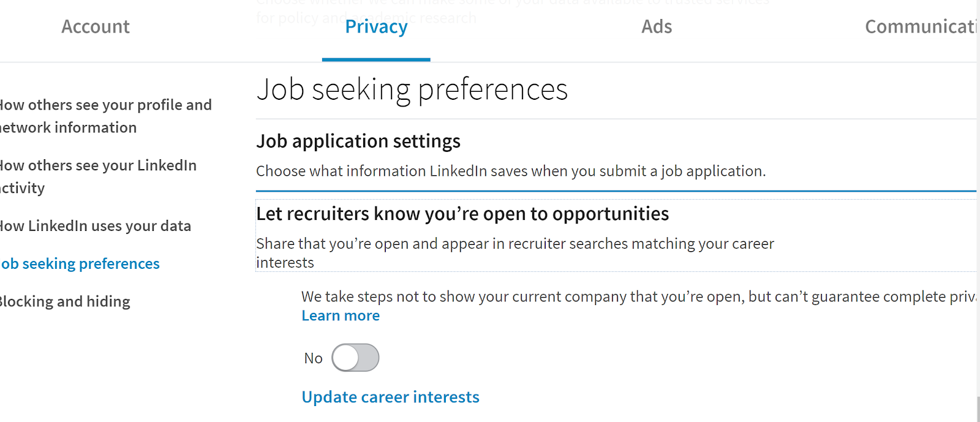This screenshot has height=422, width=980.
Task: Go to the Communications tab
Action: tap(919, 27)
